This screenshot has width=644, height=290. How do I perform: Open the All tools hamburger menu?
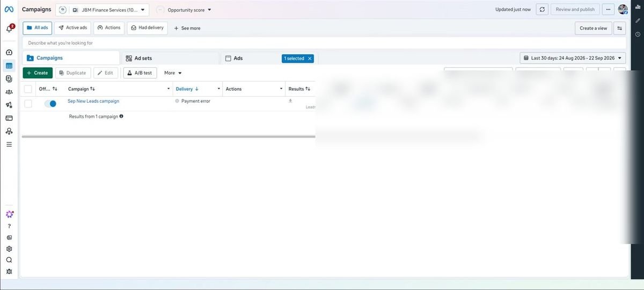(9, 144)
